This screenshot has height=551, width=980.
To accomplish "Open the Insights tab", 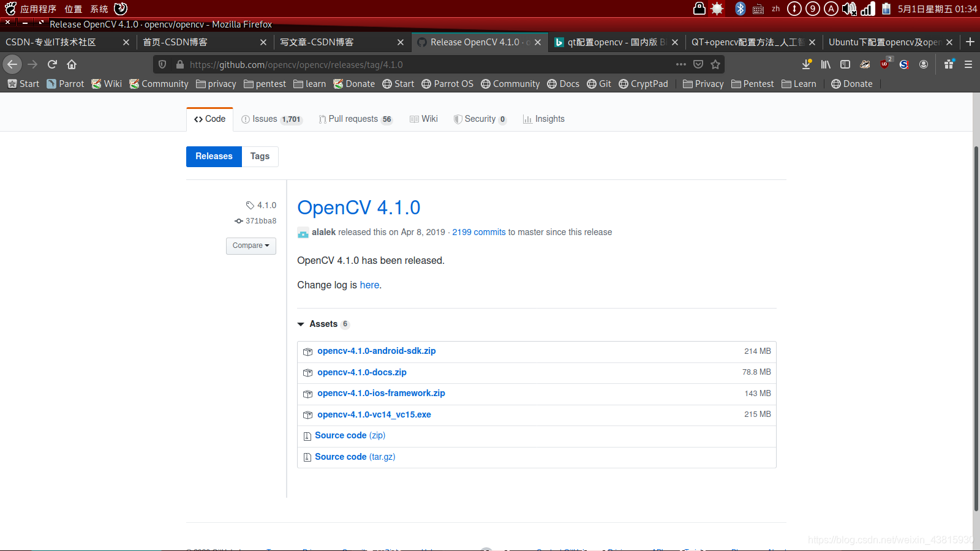I will pyautogui.click(x=544, y=119).
